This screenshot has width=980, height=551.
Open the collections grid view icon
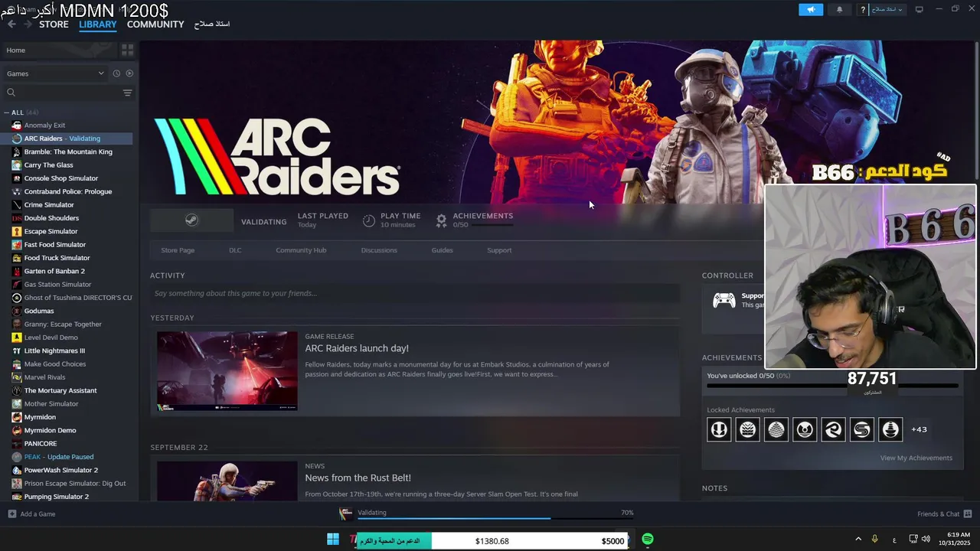(127, 50)
